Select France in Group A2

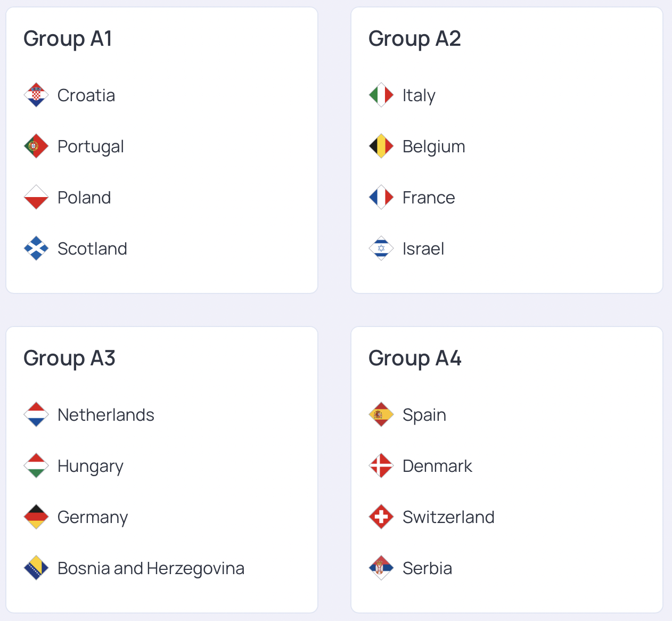click(x=428, y=198)
